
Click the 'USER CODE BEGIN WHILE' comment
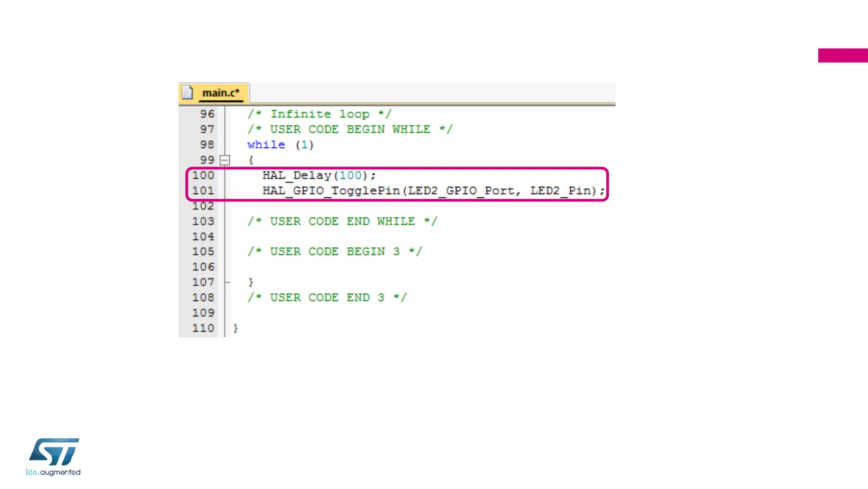(350, 129)
